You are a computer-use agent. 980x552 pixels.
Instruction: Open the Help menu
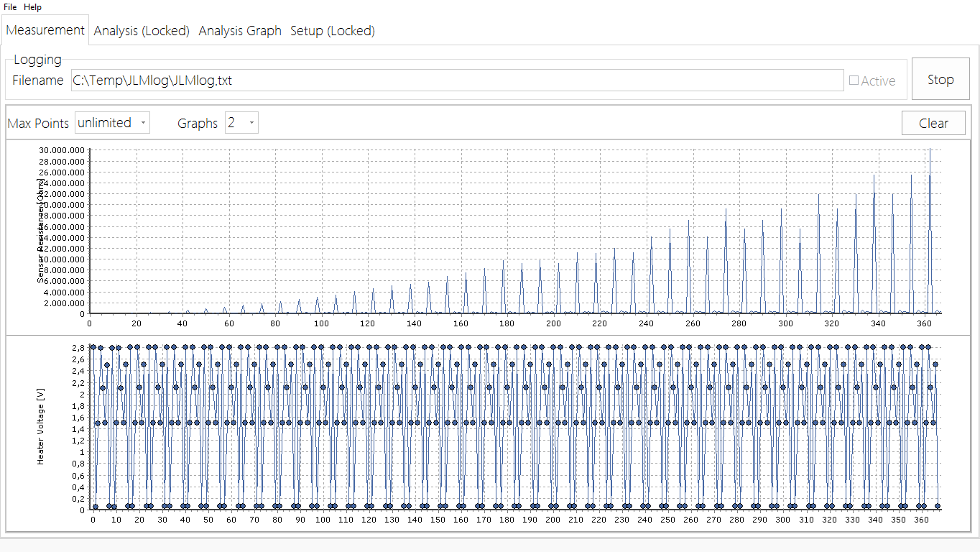[32, 7]
